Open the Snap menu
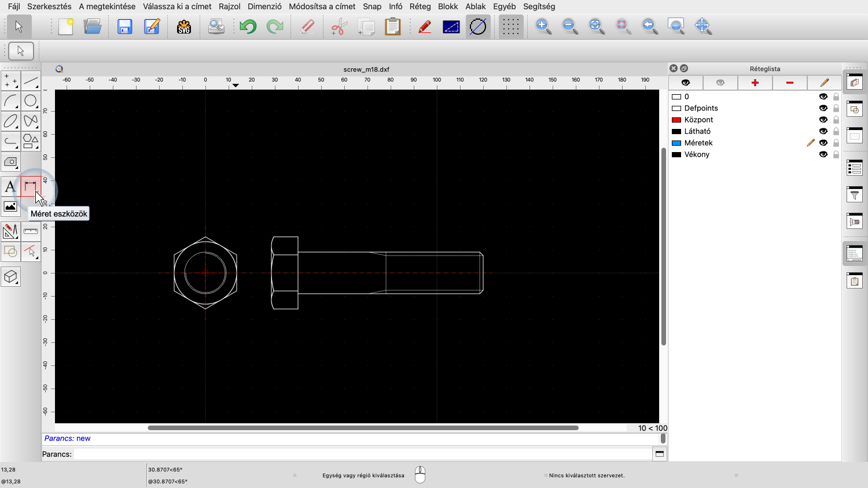 372,6
